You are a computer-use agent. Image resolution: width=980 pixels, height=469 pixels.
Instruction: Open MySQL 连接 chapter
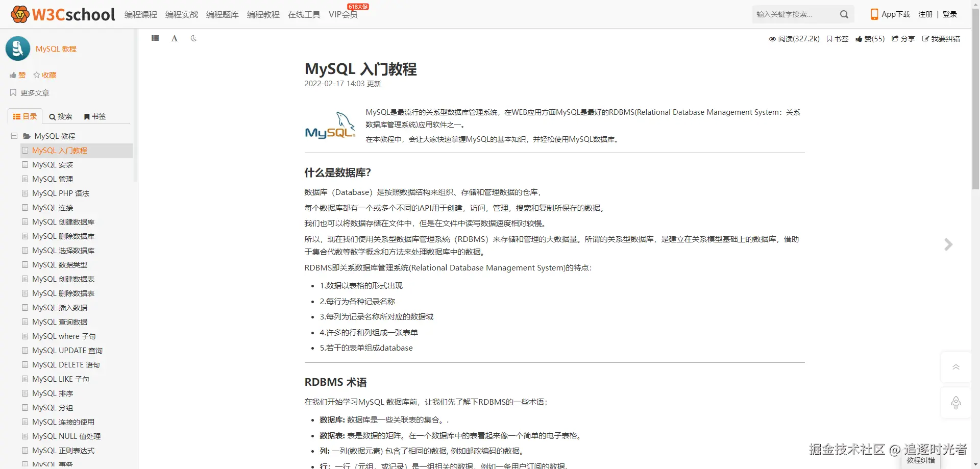point(53,208)
